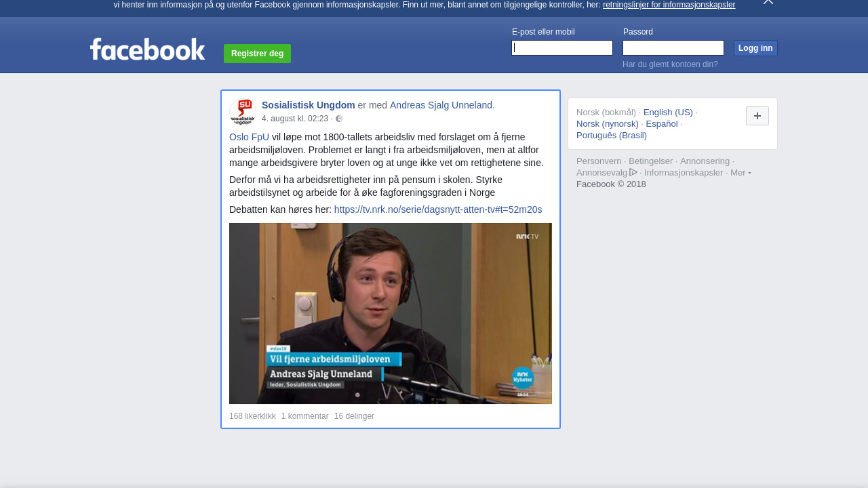The image size is (868, 488).
Task: Open Betingelser footer link
Action: (x=651, y=161)
